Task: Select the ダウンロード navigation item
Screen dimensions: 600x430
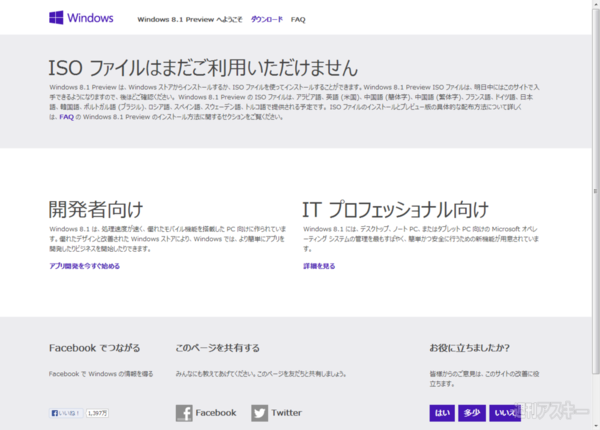Action: [267, 20]
